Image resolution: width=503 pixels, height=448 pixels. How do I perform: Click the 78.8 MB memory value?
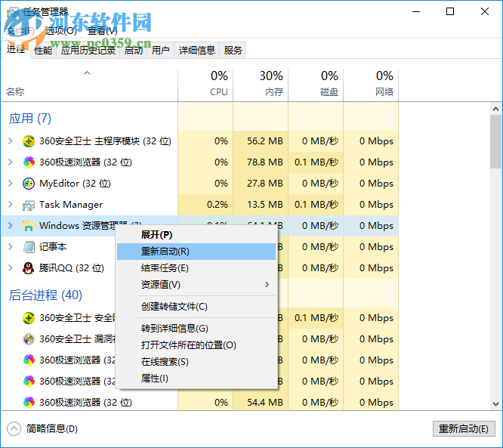tap(265, 162)
